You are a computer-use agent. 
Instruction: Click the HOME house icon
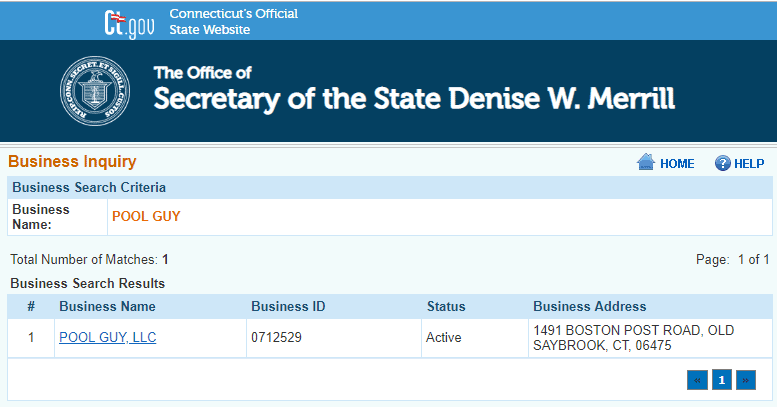(645, 163)
